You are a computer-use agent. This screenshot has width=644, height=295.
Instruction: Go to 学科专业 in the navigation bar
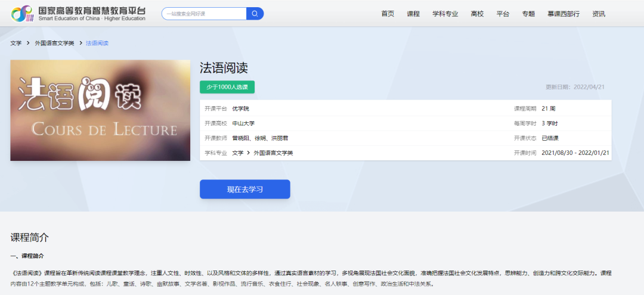(445, 14)
